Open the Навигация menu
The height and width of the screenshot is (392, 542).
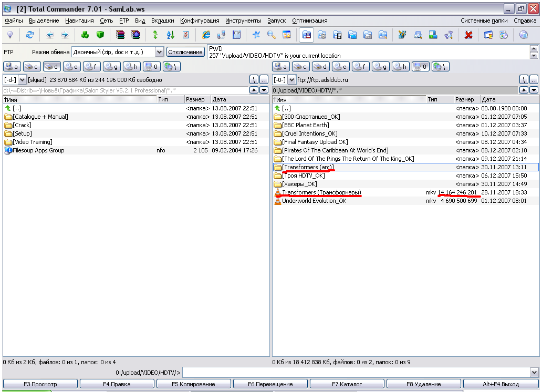[79, 20]
